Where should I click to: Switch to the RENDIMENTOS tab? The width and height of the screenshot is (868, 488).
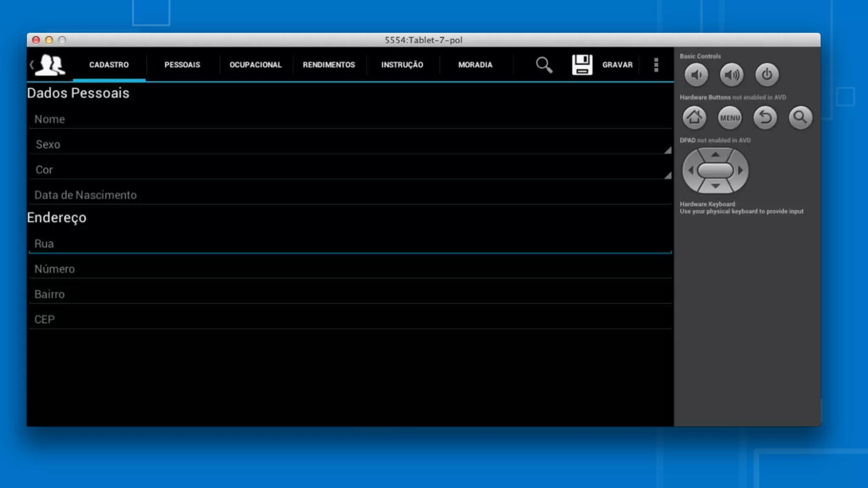pyautogui.click(x=329, y=65)
